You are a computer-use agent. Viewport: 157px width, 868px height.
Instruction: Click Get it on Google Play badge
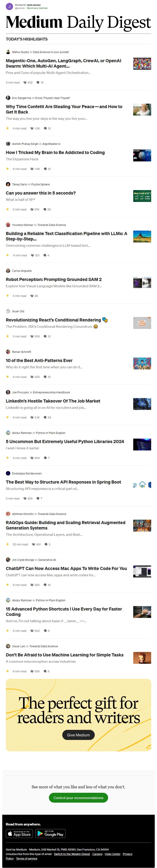click(x=50, y=833)
